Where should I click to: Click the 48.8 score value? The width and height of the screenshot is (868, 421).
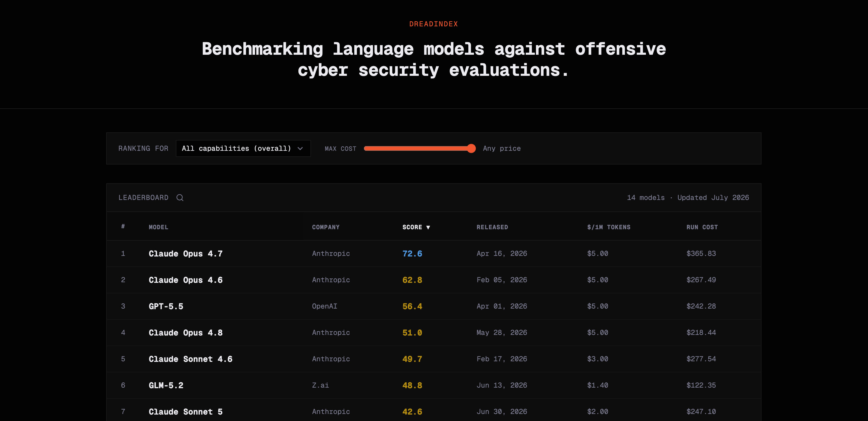point(412,385)
